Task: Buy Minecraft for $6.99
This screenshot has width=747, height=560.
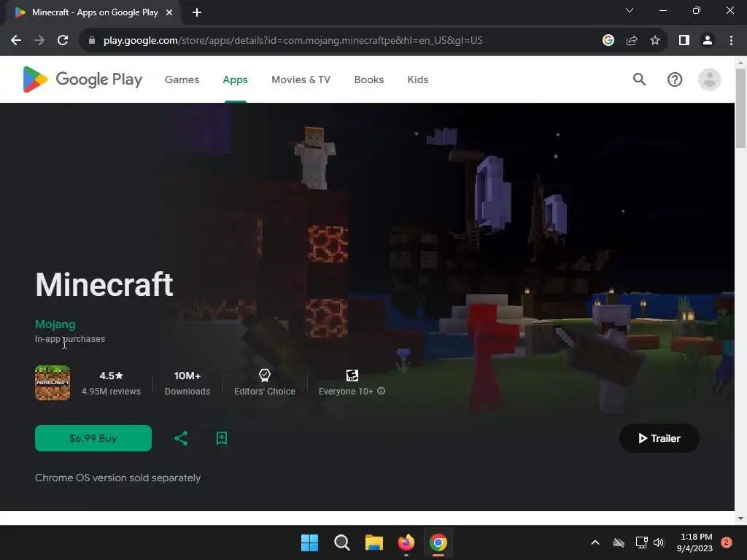Action: click(93, 438)
